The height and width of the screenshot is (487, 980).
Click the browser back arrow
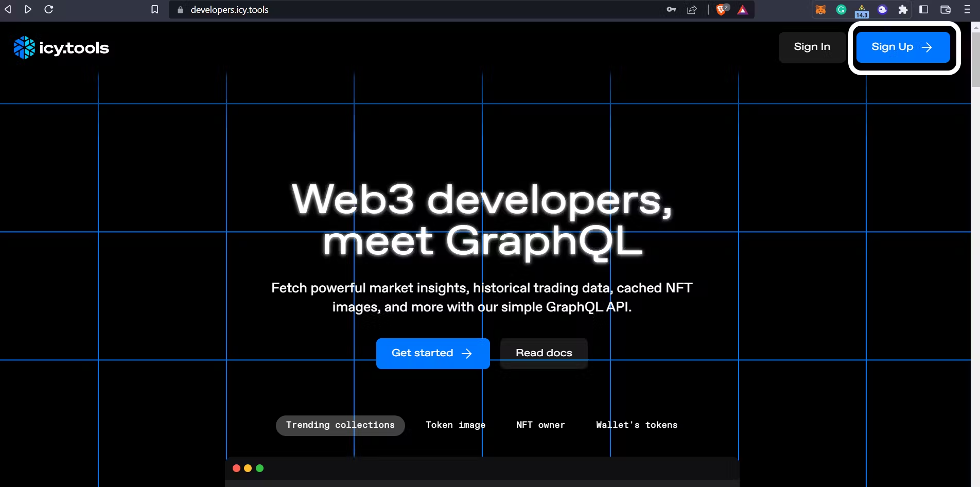pos(8,9)
